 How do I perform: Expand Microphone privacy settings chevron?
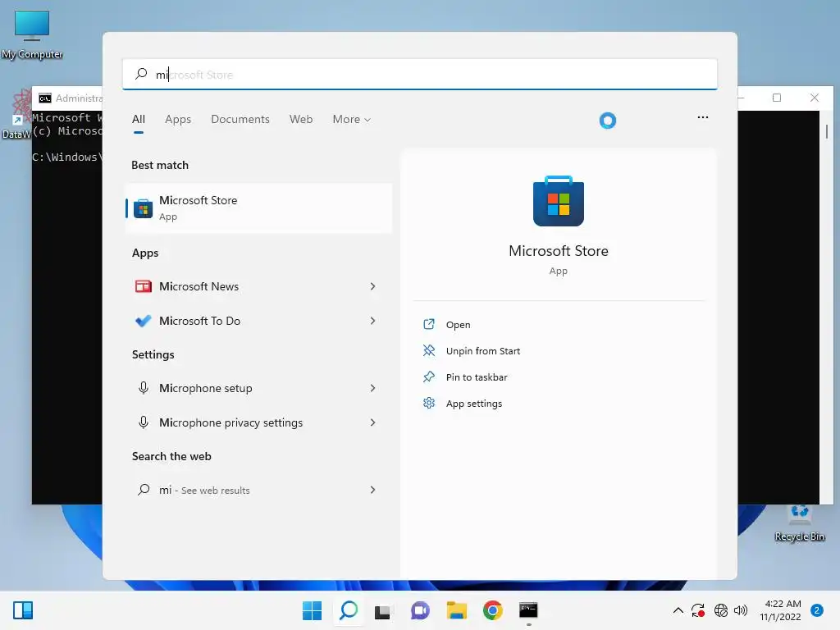373,422
